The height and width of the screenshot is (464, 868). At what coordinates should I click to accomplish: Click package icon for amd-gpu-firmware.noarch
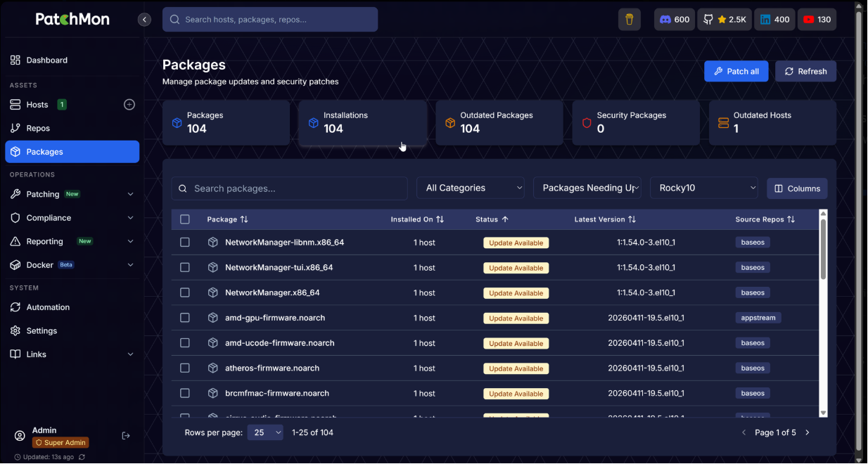(213, 318)
